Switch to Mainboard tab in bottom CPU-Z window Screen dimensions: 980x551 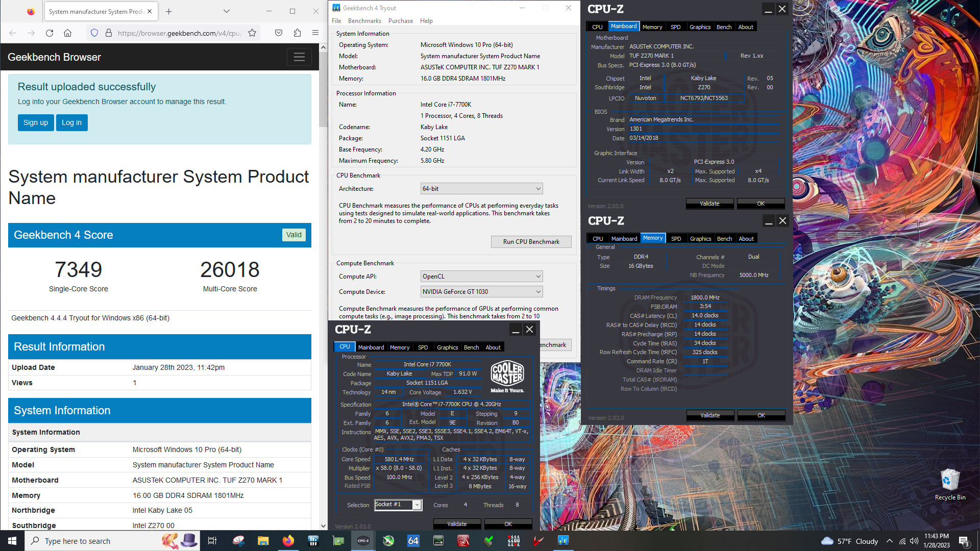pyautogui.click(x=371, y=347)
